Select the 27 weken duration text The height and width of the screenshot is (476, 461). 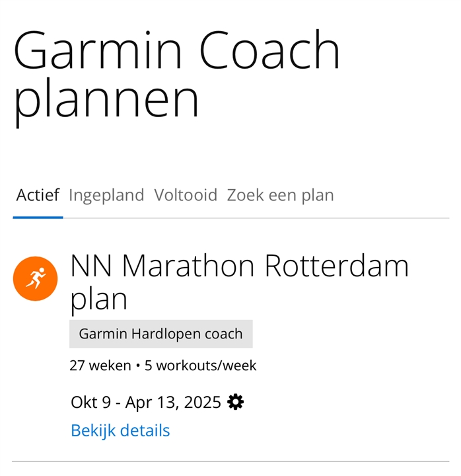pyautogui.click(x=100, y=365)
